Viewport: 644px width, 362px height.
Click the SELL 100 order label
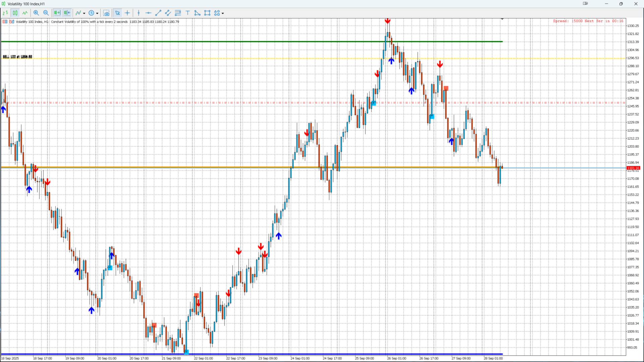17,57
